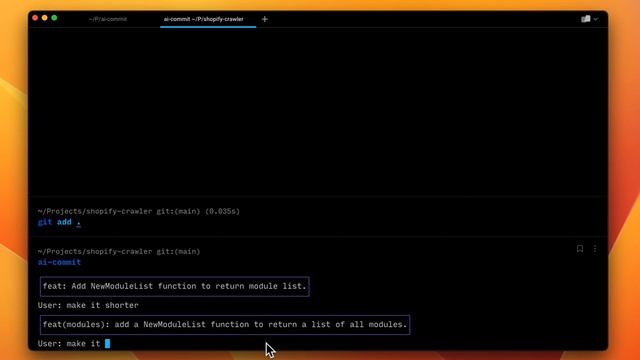Click the 'User: make it shorter' line
Screen dimensions: 640x360
click(x=88, y=305)
